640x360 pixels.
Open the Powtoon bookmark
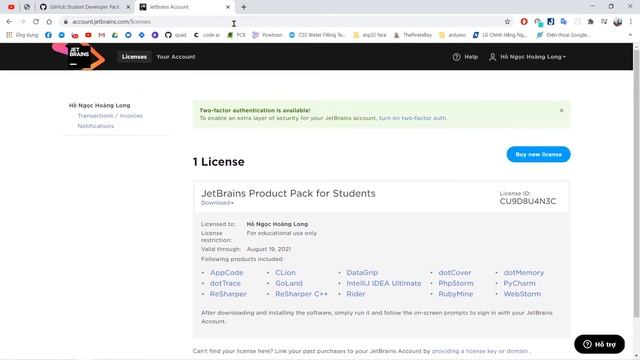pyautogui.click(x=267, y=35)
